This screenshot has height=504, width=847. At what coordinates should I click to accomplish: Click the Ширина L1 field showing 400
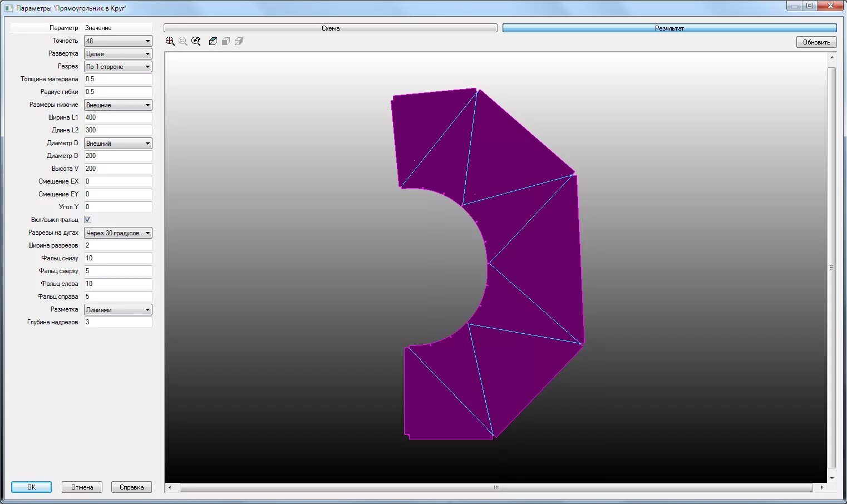click(x=118, y=117)
